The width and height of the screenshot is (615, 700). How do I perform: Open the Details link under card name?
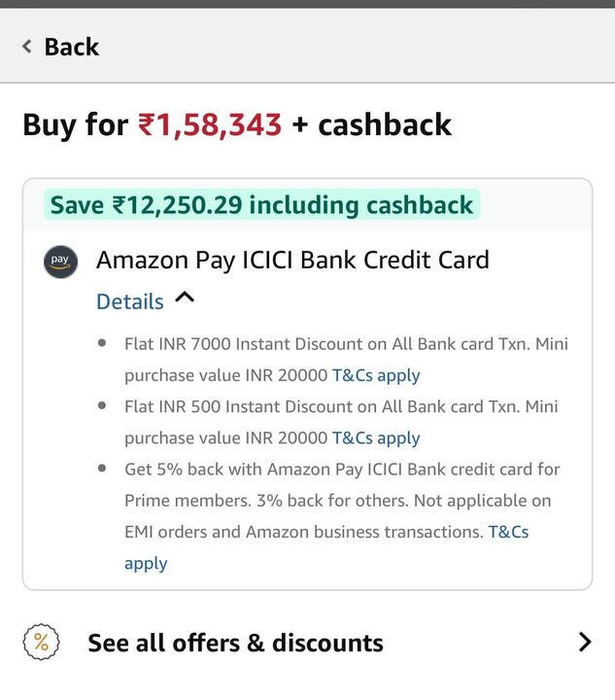tap(129, 301)
